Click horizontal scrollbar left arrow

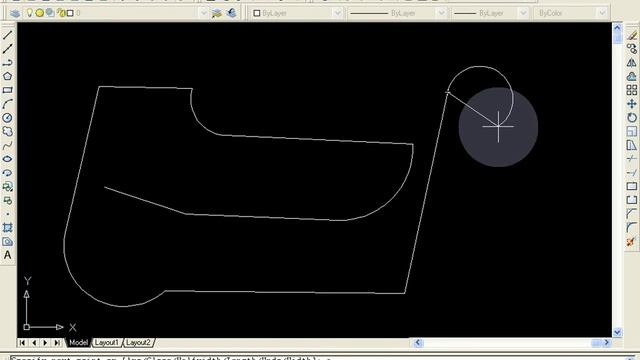(x=417, y=342)
